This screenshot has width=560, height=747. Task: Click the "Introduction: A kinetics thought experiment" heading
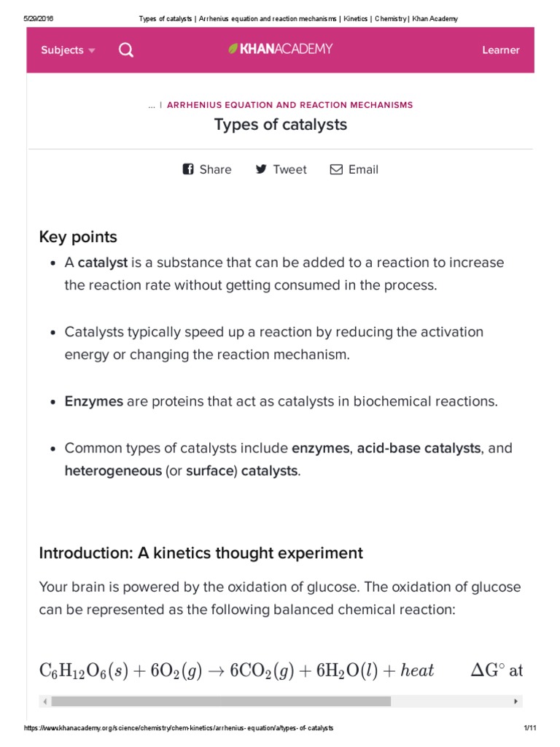tap(201, 553)
